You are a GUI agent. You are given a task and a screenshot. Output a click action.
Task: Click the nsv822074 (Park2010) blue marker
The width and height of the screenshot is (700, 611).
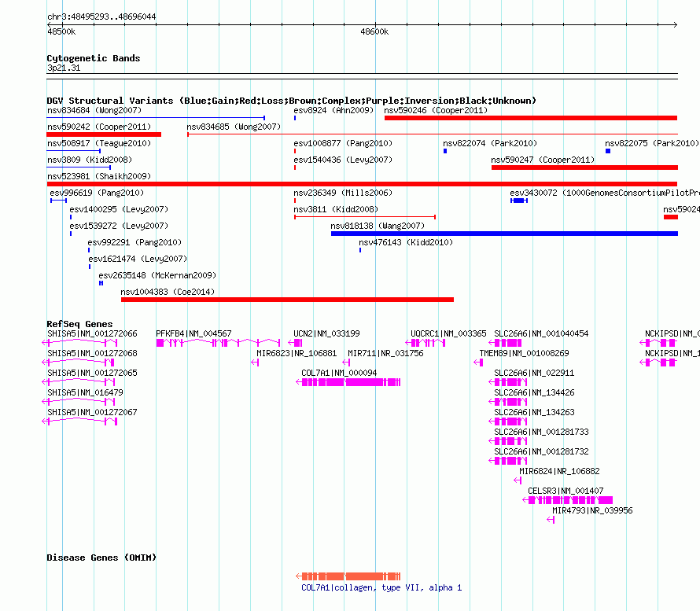click(445, 151)
